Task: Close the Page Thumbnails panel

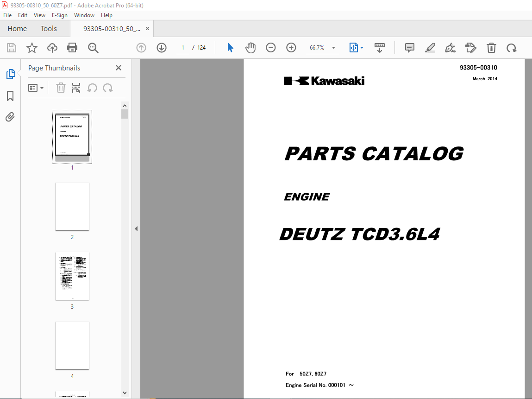Action: pyautogui.click(x=119, y=68)
